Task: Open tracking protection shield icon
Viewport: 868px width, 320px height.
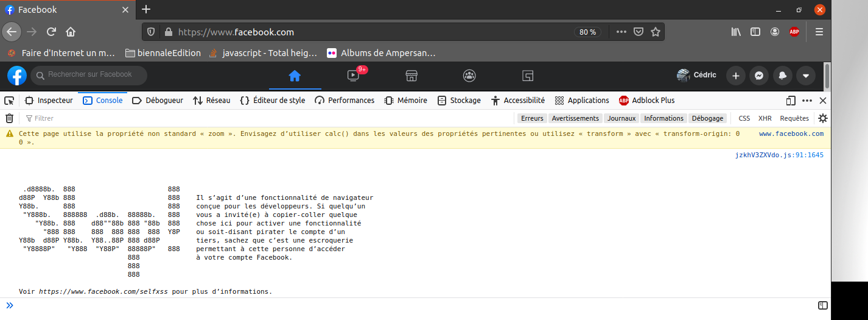Action: (152, 32)
